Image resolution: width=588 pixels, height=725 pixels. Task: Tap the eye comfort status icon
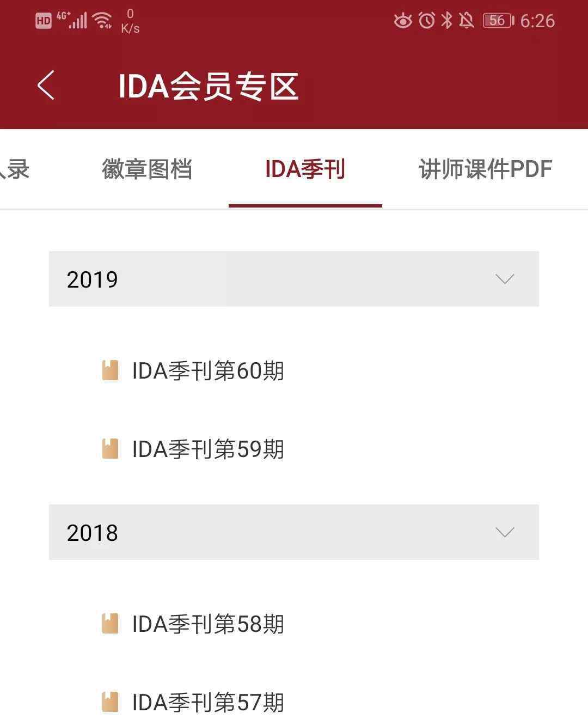coord(403,21)
